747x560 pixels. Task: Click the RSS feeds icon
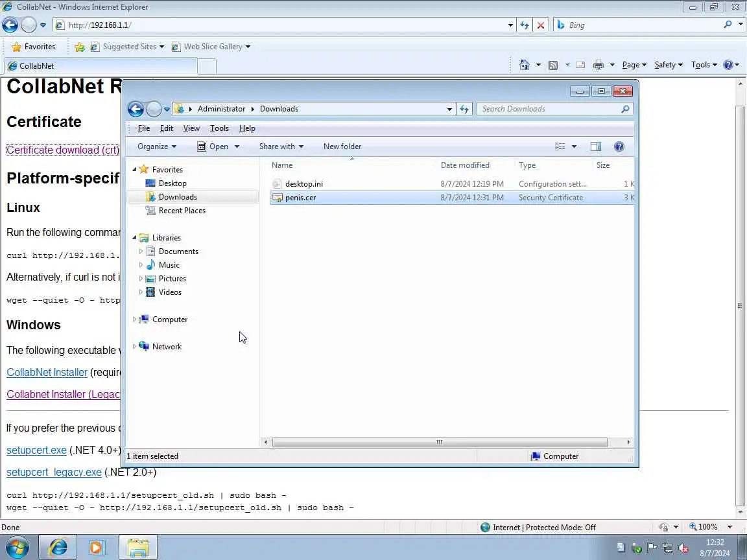[x=552, y=65]
